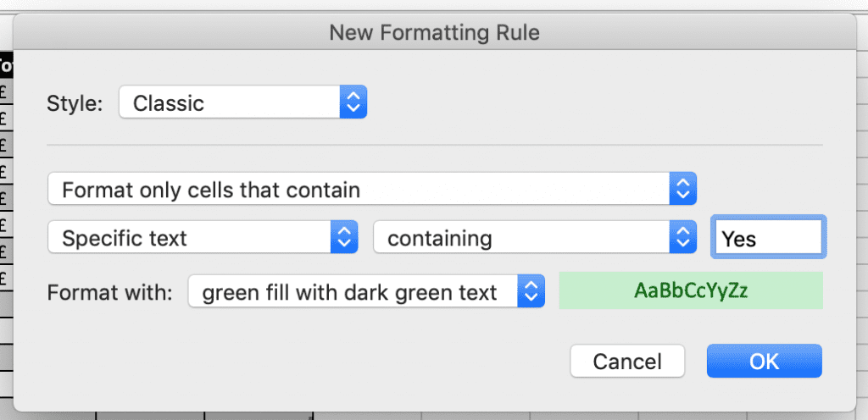Click the arrows beside 'Format only cells that contain'
Screen dimensions: 868x420
tap(682, 190)
